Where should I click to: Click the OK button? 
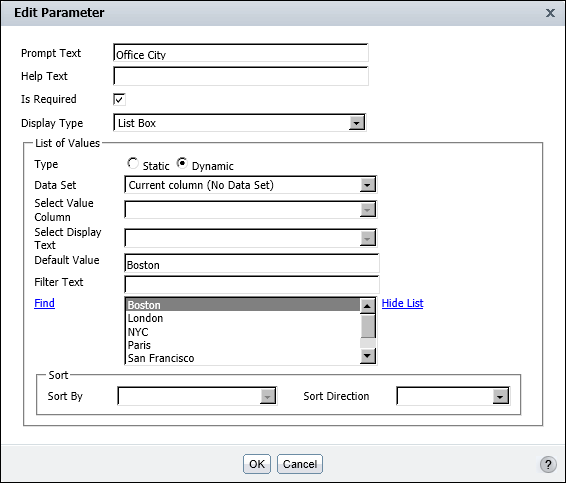tap(257, 464)
